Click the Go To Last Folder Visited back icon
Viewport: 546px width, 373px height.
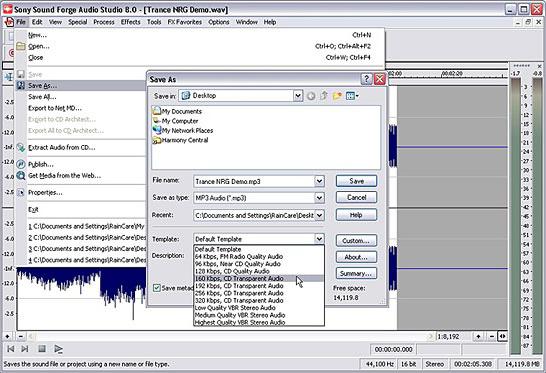tap(311, 96)
